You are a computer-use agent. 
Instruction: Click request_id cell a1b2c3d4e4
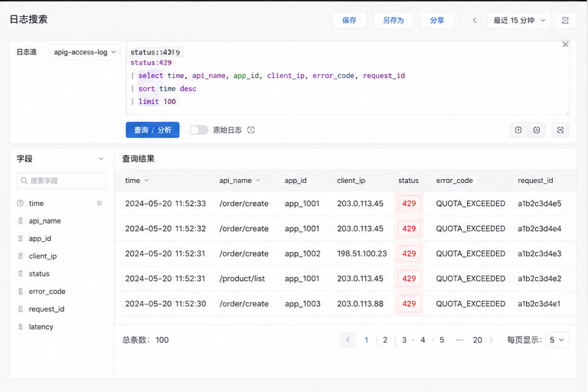[540, 228]
